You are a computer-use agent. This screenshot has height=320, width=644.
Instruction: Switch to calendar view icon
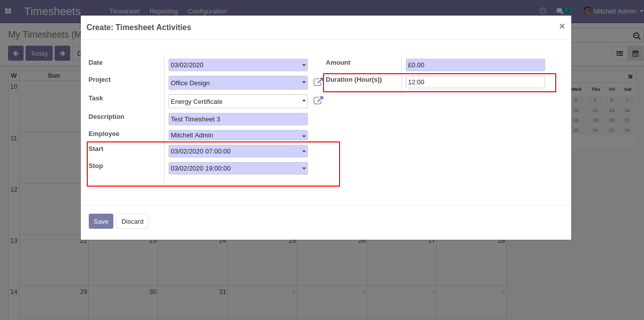tap(635, 53)
